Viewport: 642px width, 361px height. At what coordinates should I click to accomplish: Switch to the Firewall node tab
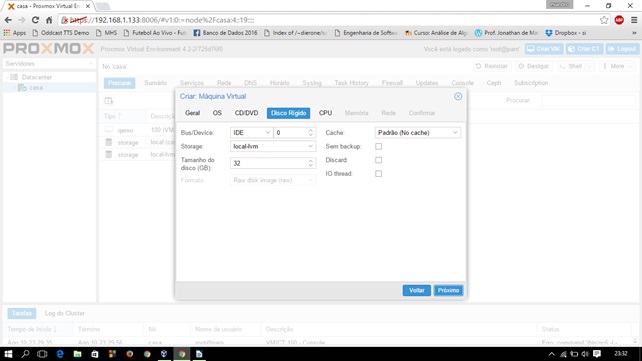click(x=392, y=83)
